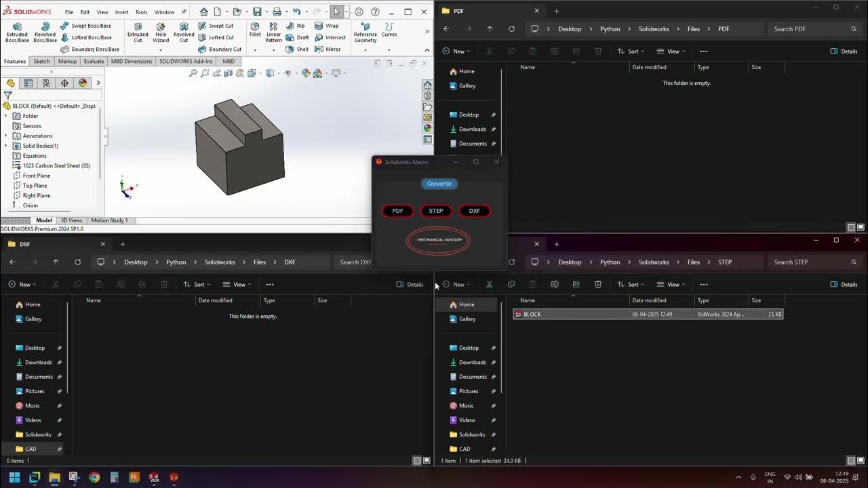Open Linear Pattern dropdown arrow

tap(273, 49)
